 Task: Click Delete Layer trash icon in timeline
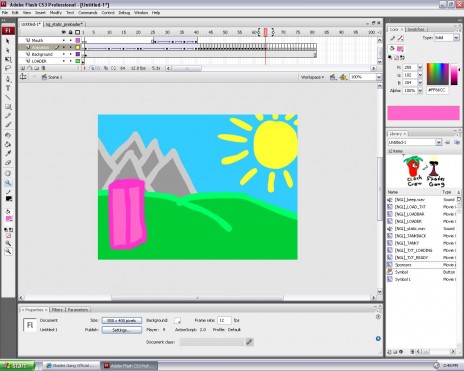(x=43, y=68)
